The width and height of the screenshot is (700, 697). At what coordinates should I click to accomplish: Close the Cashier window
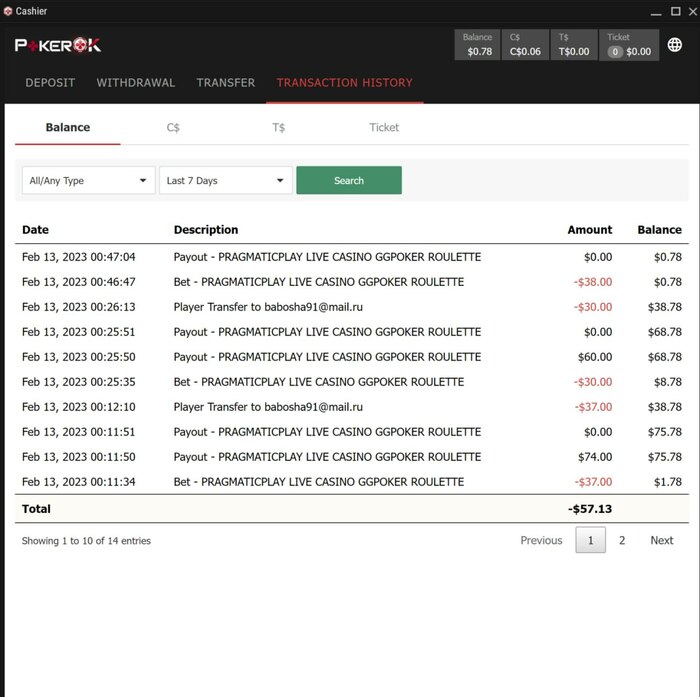point(693,12)
